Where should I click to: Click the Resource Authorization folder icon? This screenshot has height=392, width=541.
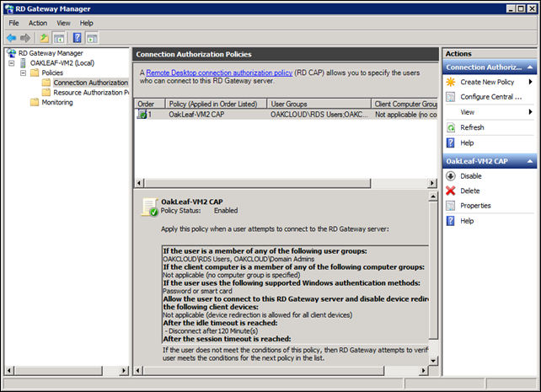click(46, 92)
